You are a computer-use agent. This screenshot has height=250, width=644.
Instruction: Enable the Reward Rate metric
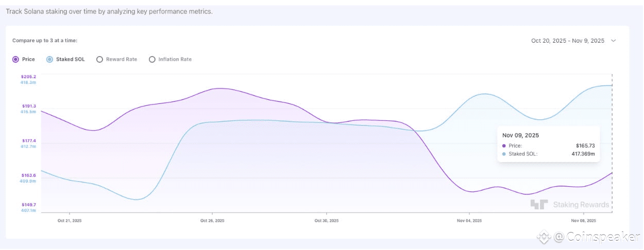click(x=100, y=59)
